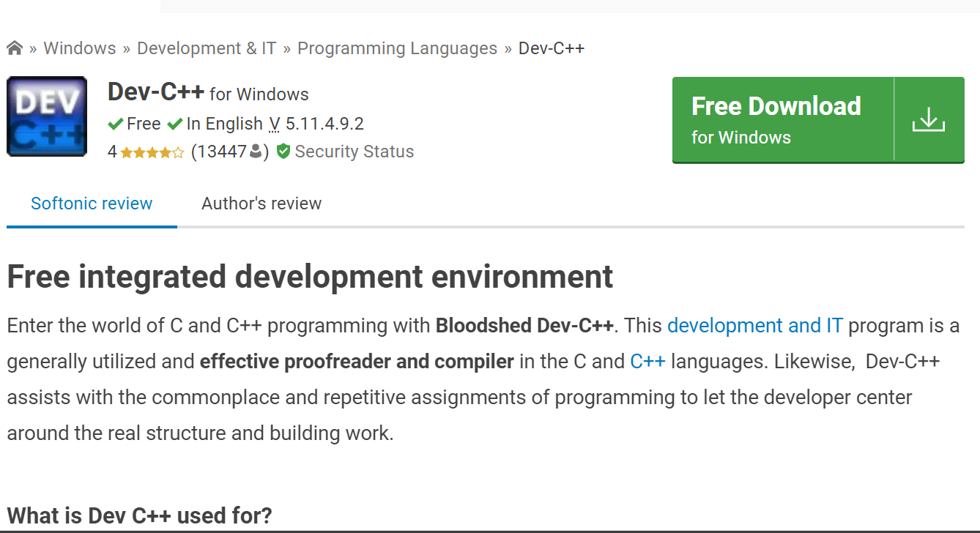Click the green checkmark beside Free
This screenshot has height=533, width=980.
115,123
